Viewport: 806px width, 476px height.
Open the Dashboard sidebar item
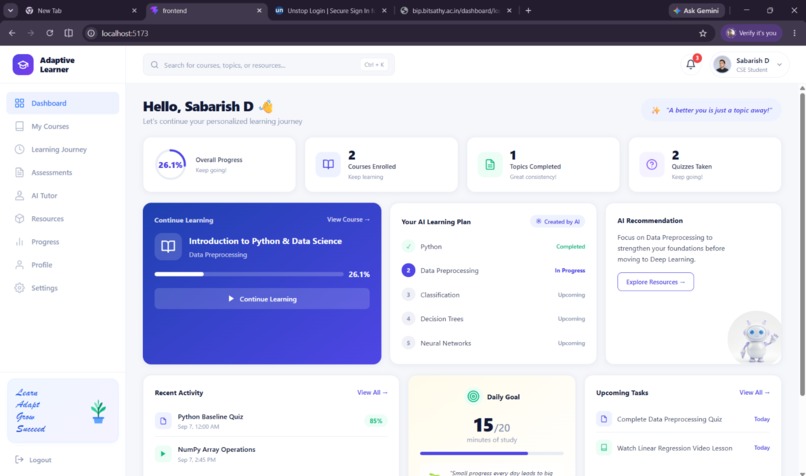pyautogui.click(x=63, y=103)
